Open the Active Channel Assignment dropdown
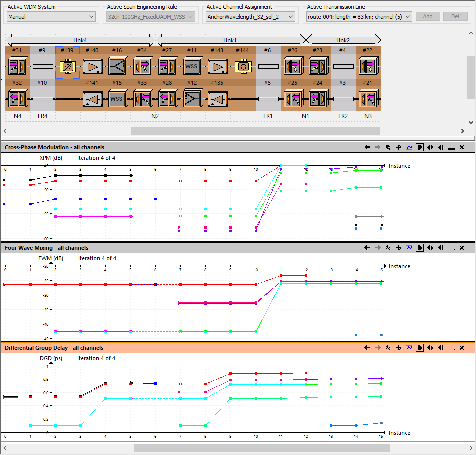Screen dimensions: 476x455 pos(251,17)
